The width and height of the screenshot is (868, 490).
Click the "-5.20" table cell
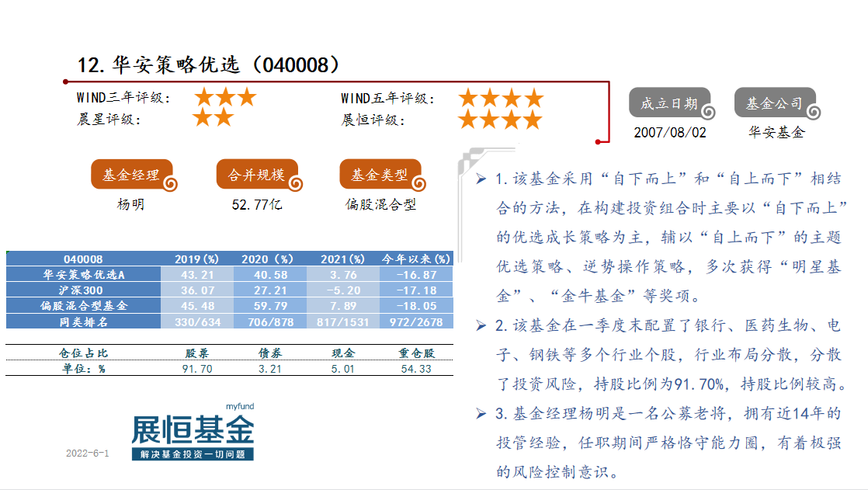pos(343,290)
